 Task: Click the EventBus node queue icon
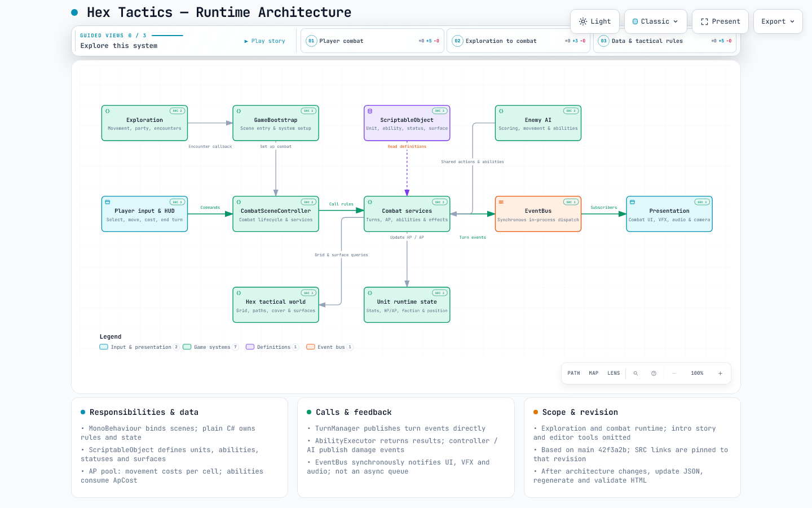click(501, 202)
